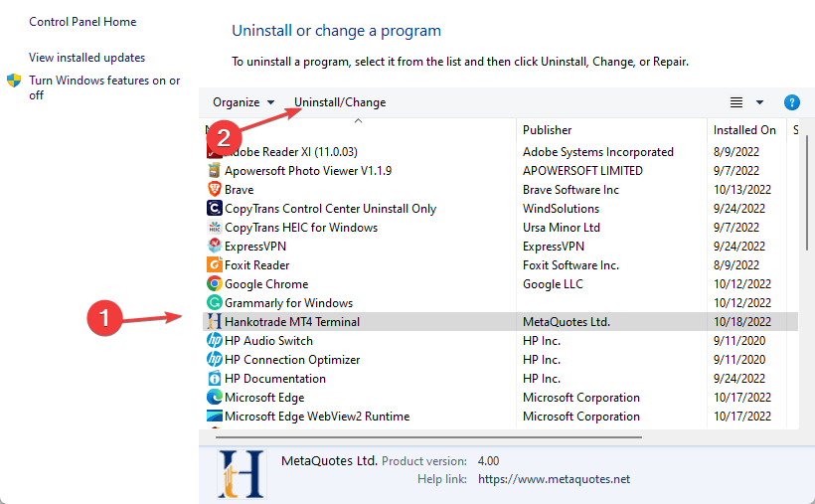Select the Google Chrome program name

pyautogui.click(x=266, y=284)
